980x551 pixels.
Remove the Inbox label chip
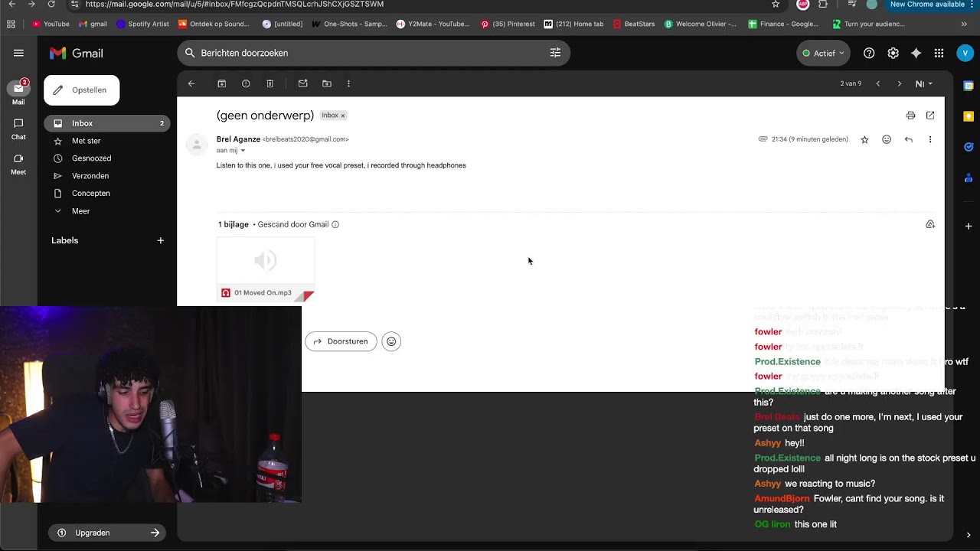(342, 116)
